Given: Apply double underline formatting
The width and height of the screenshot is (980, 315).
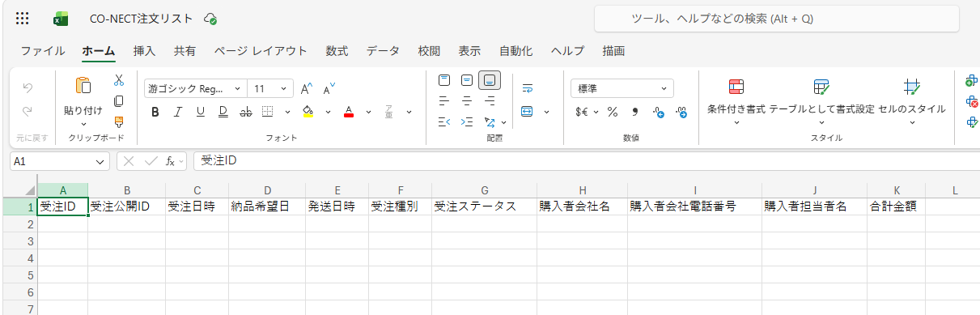Looking at the screenshot, I should [x=223, y=112].
